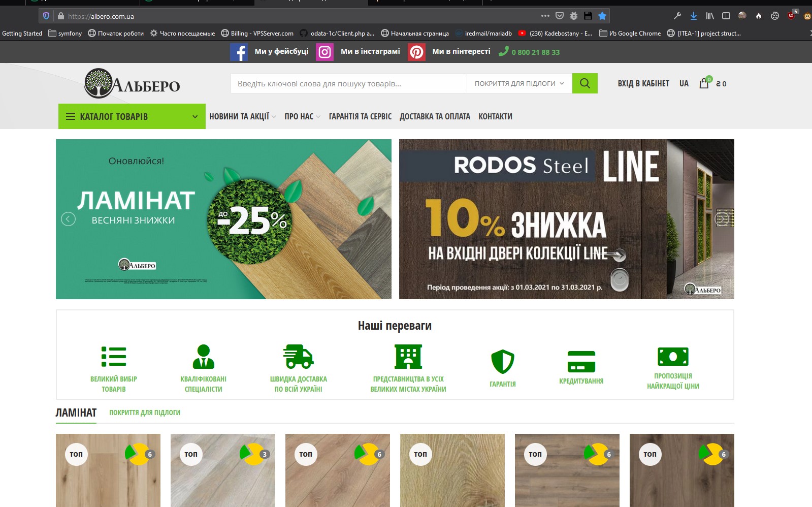Viewport: 812px width, 507px height.
Task: Open the Ламінат -25% banner
Action: [x=223, y=219]
